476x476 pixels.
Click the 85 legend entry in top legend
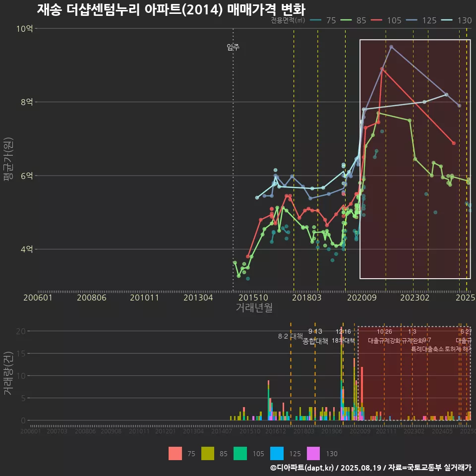354,20
